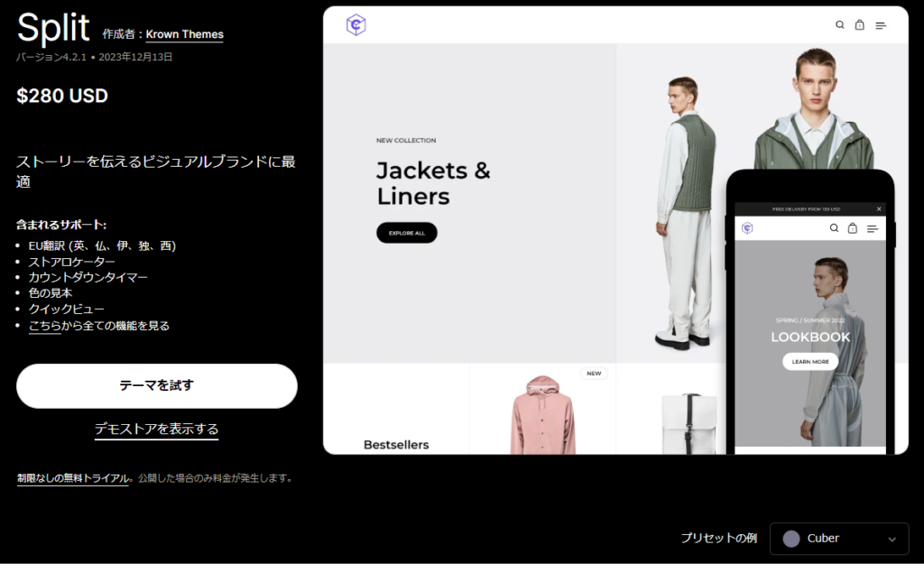Open the デモストアを表示する link
Viewport: 924px width, 573px height.
coord(157,430)
